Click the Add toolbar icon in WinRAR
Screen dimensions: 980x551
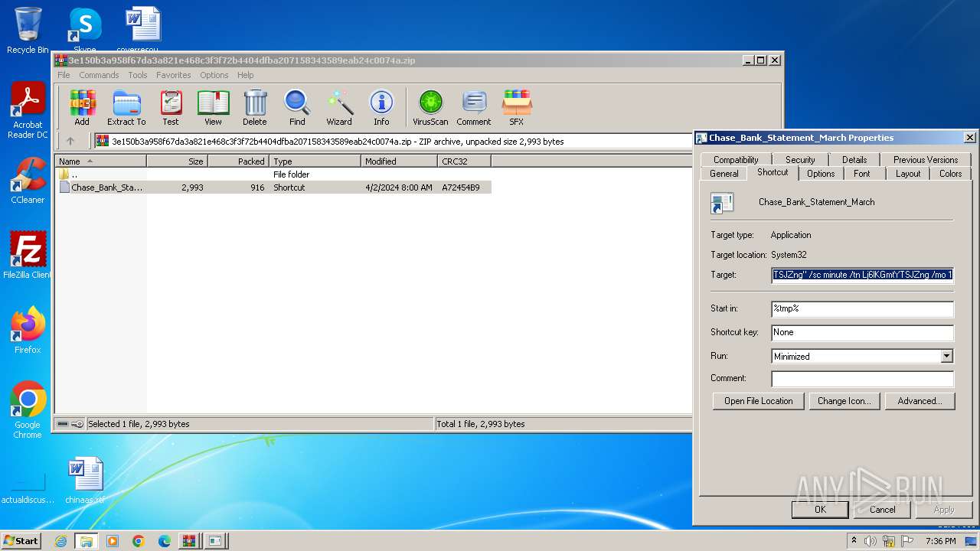82,108
